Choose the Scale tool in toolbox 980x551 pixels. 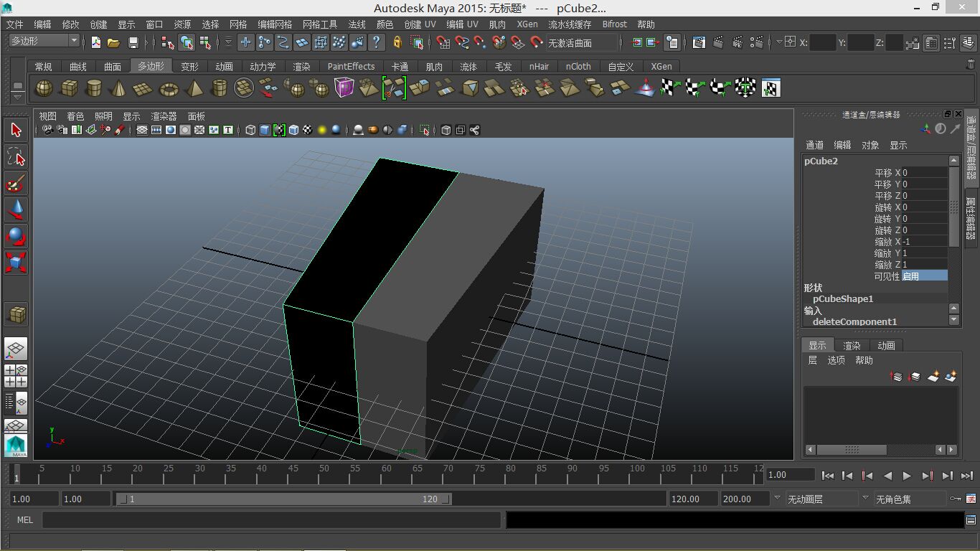(x=16, y=262)
